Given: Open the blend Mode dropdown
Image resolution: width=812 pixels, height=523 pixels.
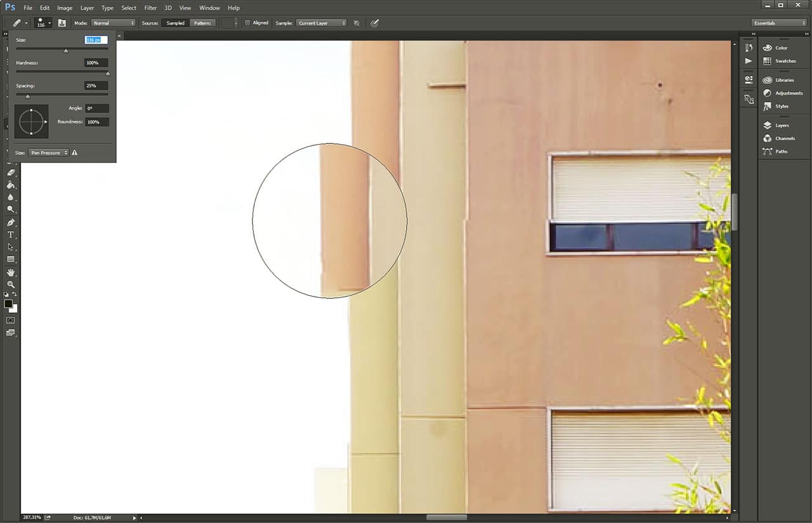Looking at the screenshot, I should click(114, 23).
